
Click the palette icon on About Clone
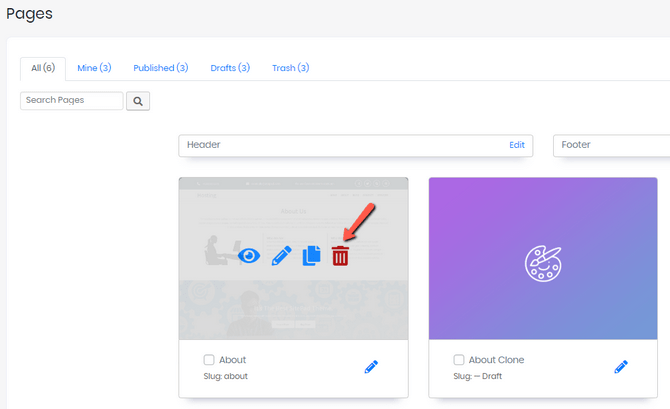[x=543, y=262]
